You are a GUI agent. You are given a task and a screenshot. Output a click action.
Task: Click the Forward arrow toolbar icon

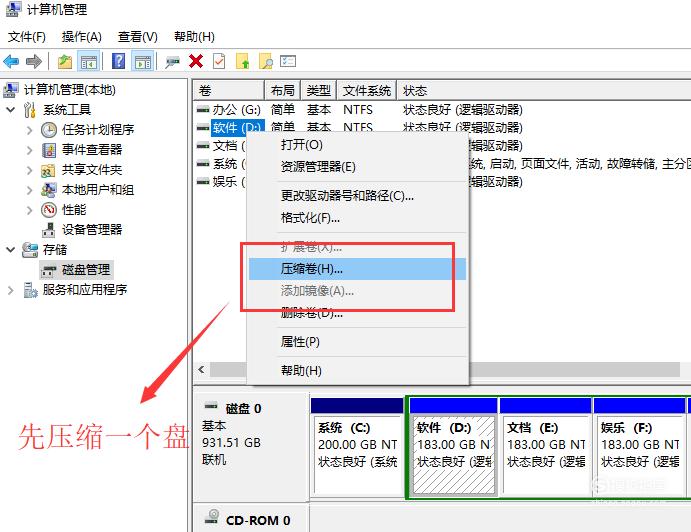click(x=34, y=61)
